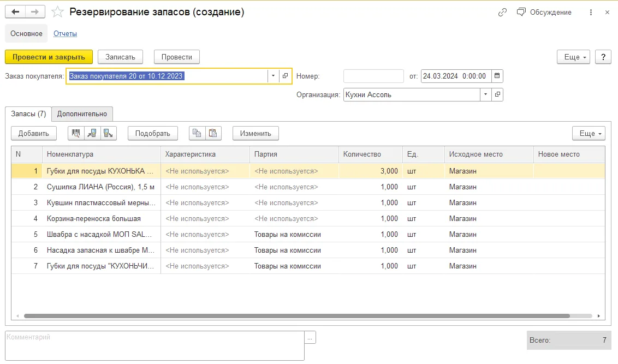Click the Провести button

coord(176,57)
